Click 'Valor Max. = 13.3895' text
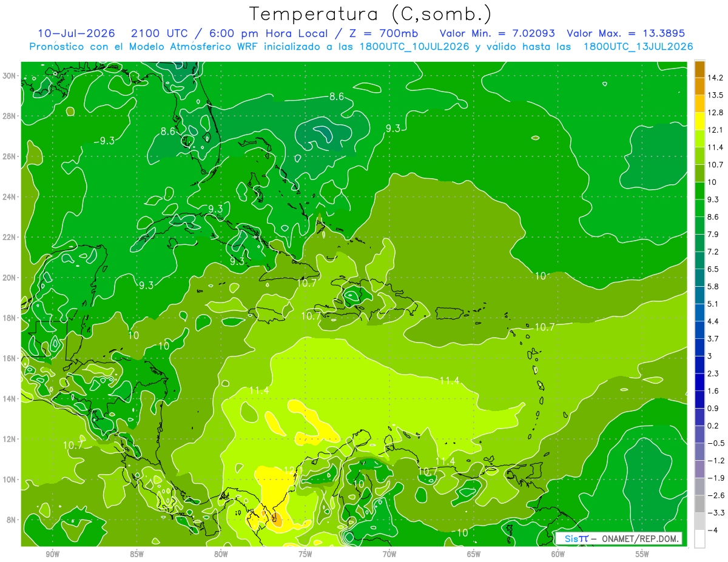Image resolution: width=728 pixels, height=562 pixels. tap(625, 33)
